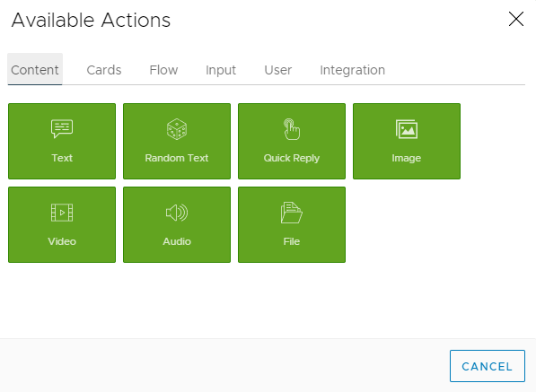Click the Audio speaker icon

click(x=177, y=213)
